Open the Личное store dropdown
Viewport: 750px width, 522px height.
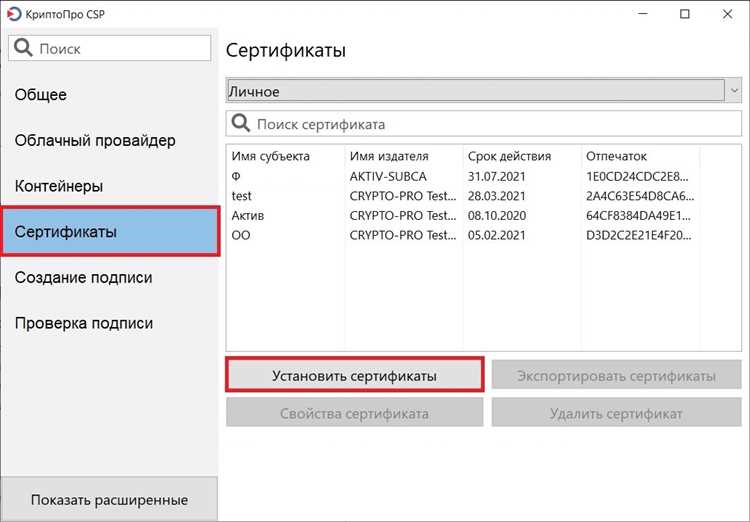click(x=484, y=90)
